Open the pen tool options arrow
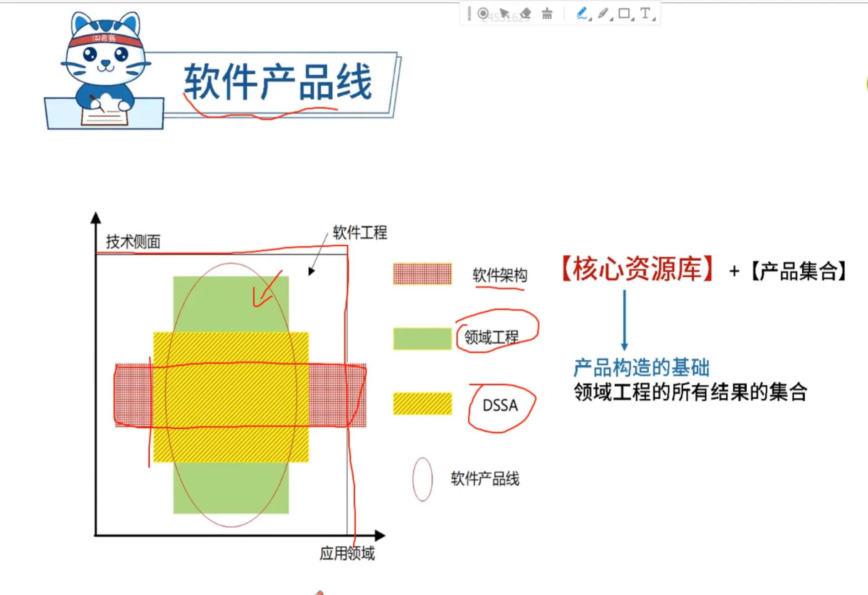This screenshot has width=868, height=595. pos(590,19)
